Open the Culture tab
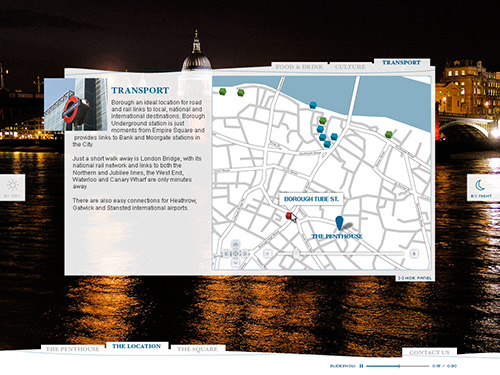The width and height of the screenshot is (500, 375). (x=350, y=67)
